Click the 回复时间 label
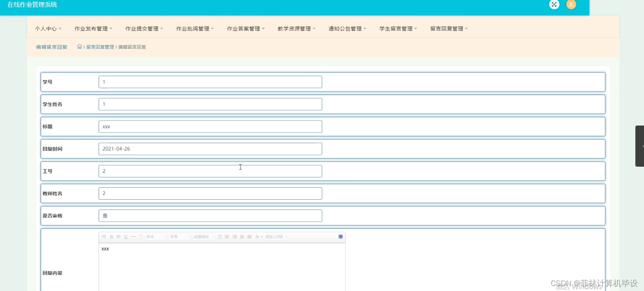Image resolution: width=644 pixels, height=291 pixels. [53, 149]
